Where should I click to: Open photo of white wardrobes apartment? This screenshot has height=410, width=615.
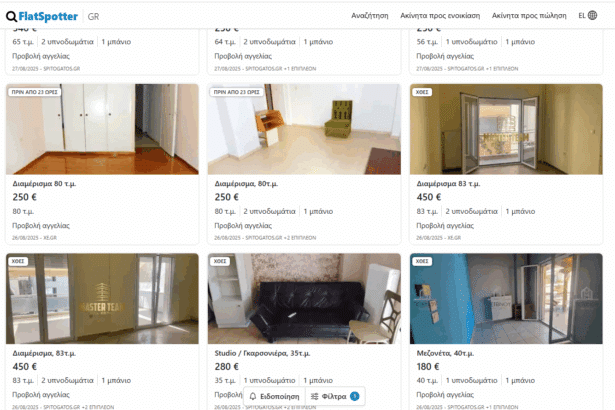102,129
